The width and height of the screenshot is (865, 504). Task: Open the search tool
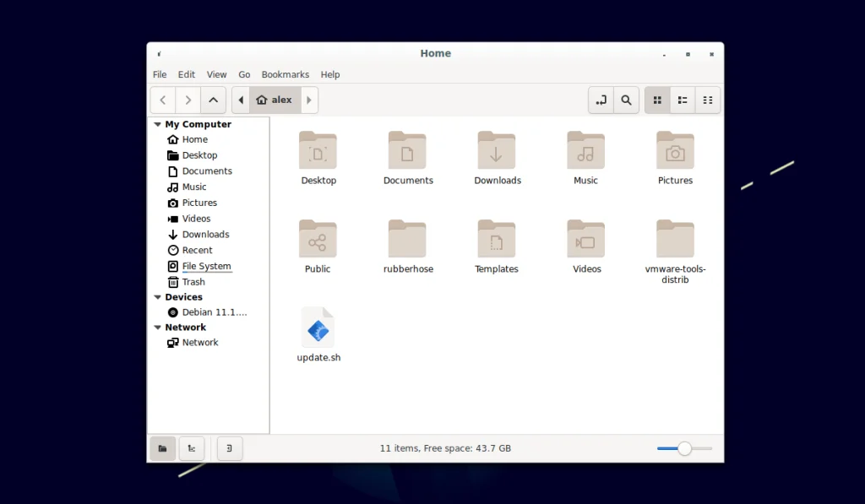(626, 100)
